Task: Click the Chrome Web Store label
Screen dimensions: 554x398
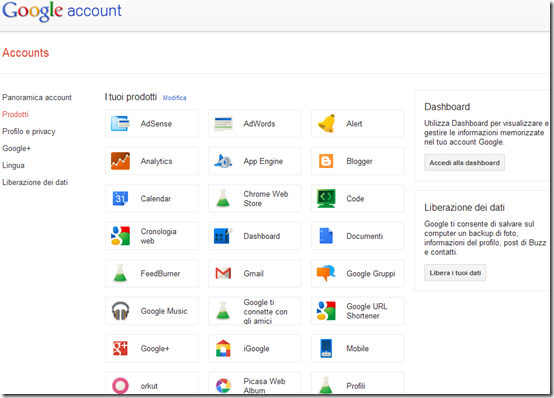Action: point(266,199)
